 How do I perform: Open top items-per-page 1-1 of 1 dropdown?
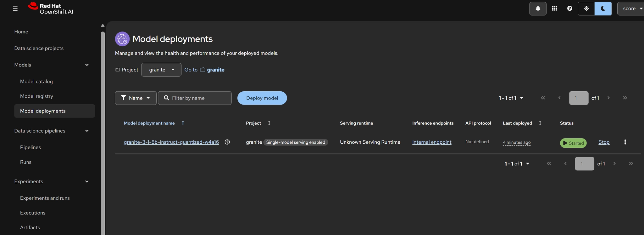[x=511, y=98]
